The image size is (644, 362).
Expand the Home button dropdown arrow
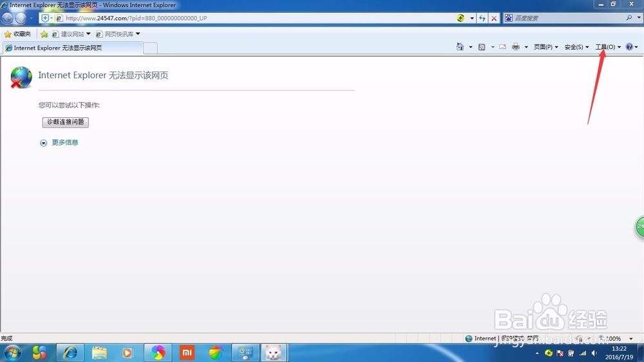click(x=471, y=47)
